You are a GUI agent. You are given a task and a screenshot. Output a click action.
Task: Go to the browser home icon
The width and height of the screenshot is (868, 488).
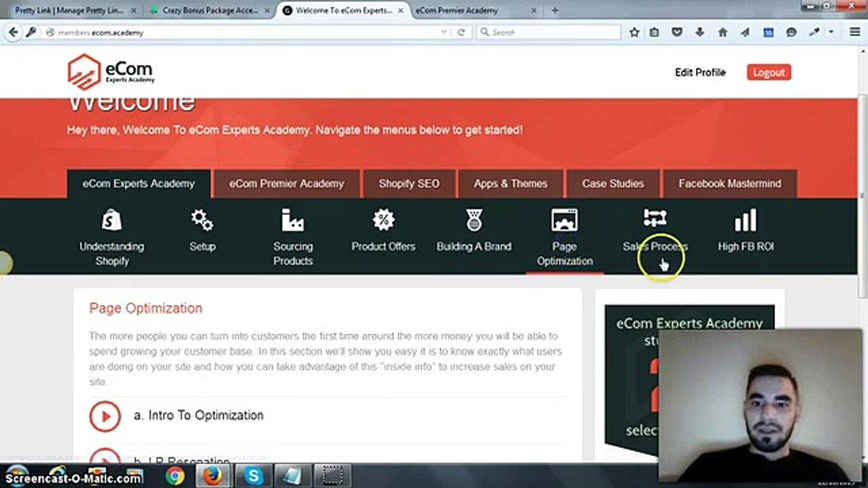[x=722, y=32]
